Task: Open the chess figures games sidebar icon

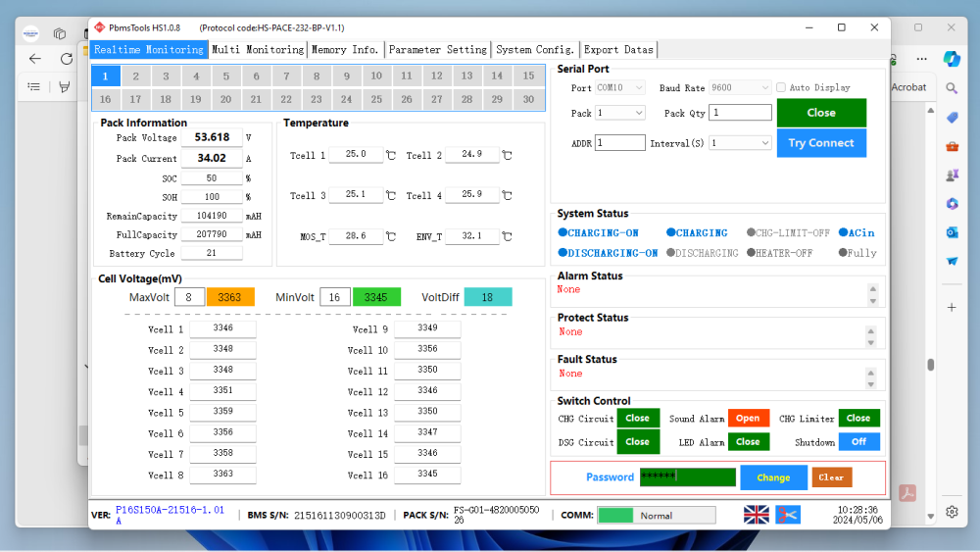Action: click(952, 176)
